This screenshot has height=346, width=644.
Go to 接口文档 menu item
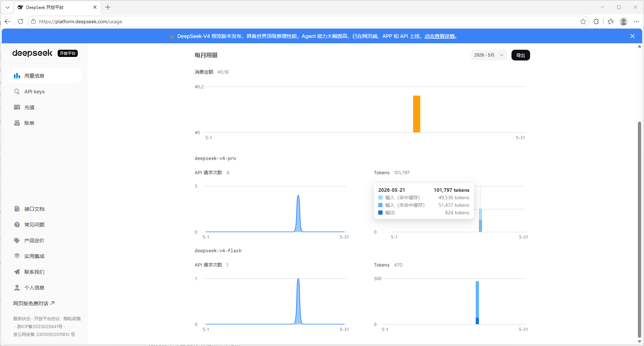click(45, 209)
